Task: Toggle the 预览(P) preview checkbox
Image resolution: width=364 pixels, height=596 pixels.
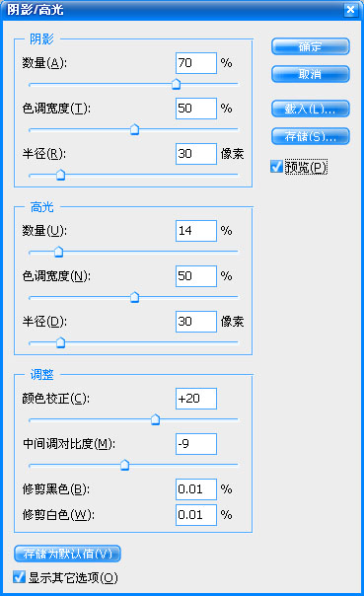Action: click(x=276, y=167)
